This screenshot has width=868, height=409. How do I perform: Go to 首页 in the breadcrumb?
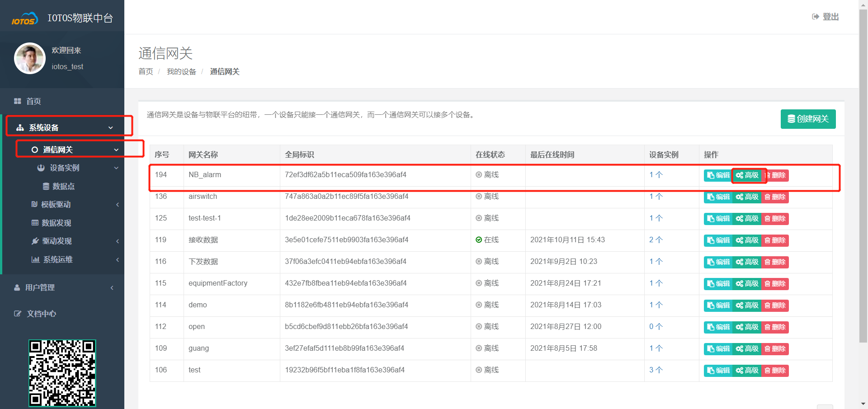tap(146, 71)
